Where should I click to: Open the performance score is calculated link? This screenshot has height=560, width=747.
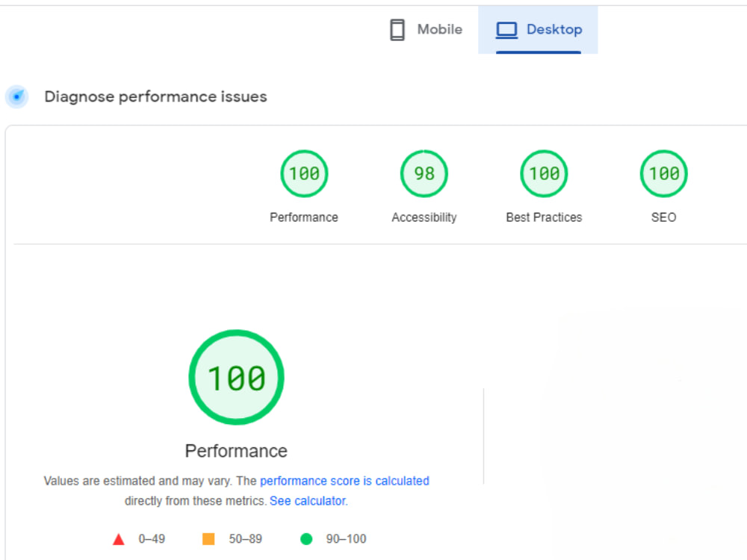pos(344,481)
